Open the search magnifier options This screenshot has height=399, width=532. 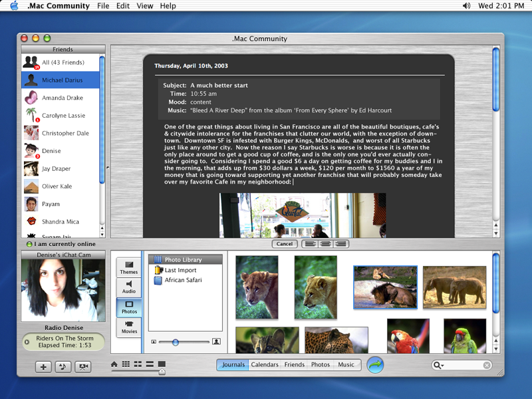click(438, 365)
